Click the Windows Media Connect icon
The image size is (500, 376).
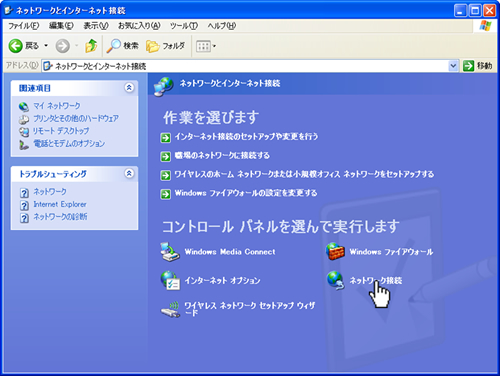click(170, 252)
